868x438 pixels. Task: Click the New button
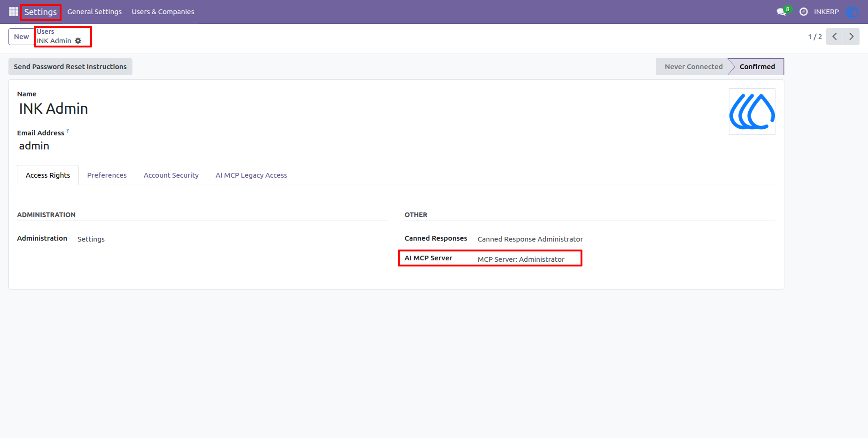(21, 37)
